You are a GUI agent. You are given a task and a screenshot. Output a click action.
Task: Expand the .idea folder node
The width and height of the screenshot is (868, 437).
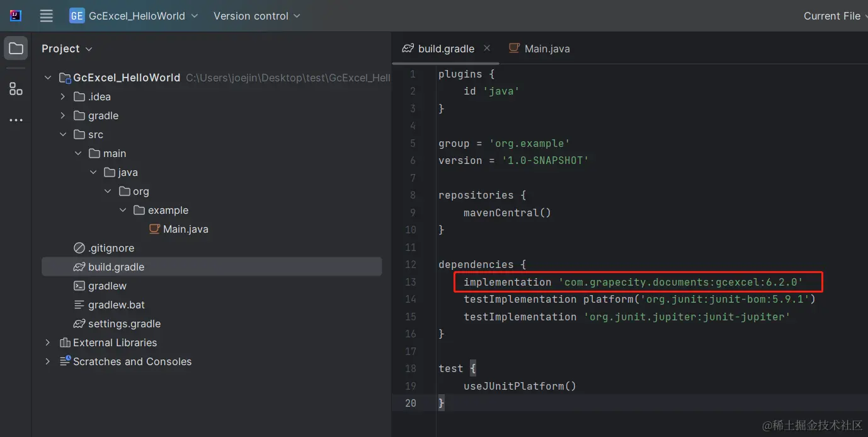[63, 96]
